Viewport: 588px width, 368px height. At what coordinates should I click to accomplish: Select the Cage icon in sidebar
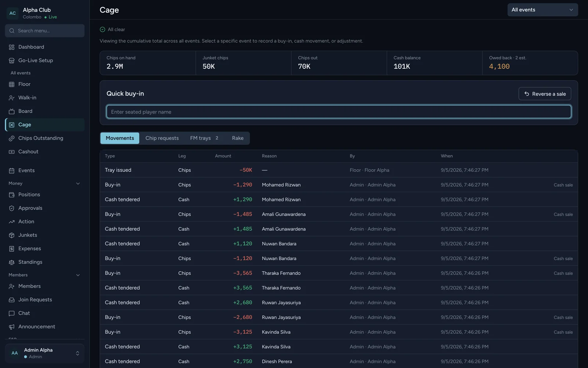pos(11,125)
